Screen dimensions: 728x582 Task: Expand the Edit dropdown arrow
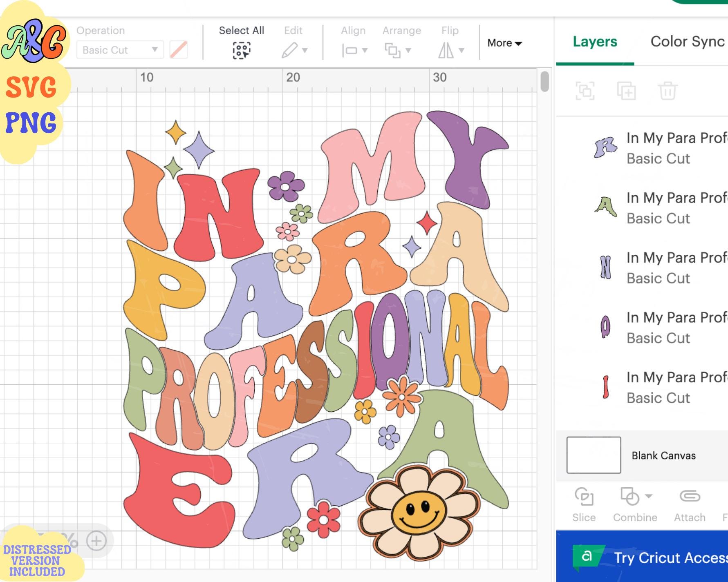point(305,51)
